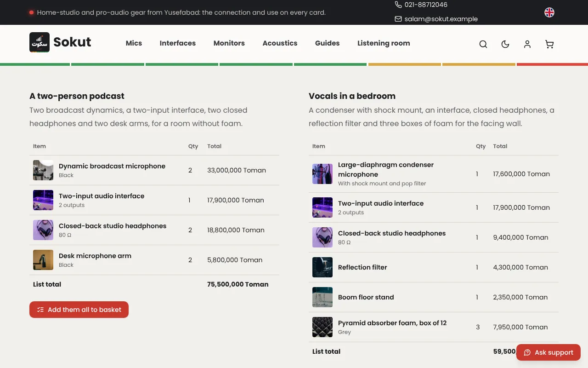Open the Interfaces menu item
Viewport: 588px width, 368px height.
(x=178, y=43)
